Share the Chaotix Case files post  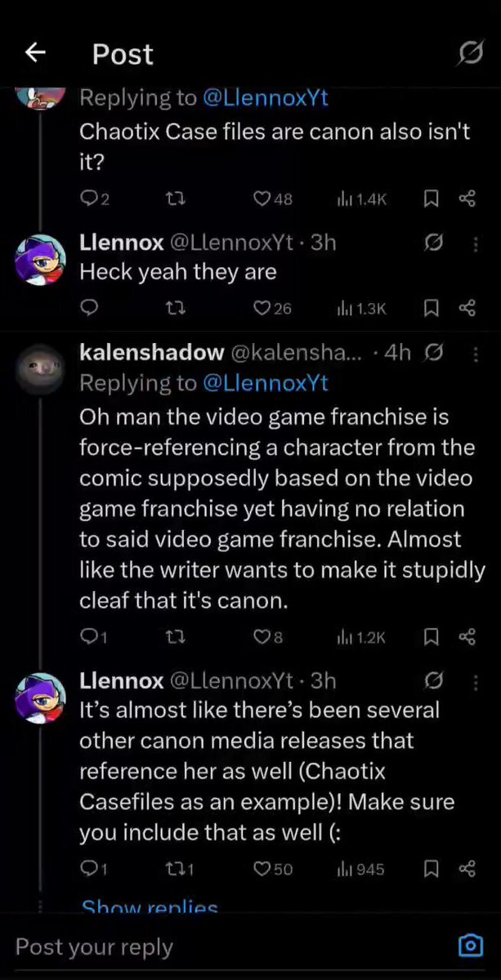tap(467, 198)
